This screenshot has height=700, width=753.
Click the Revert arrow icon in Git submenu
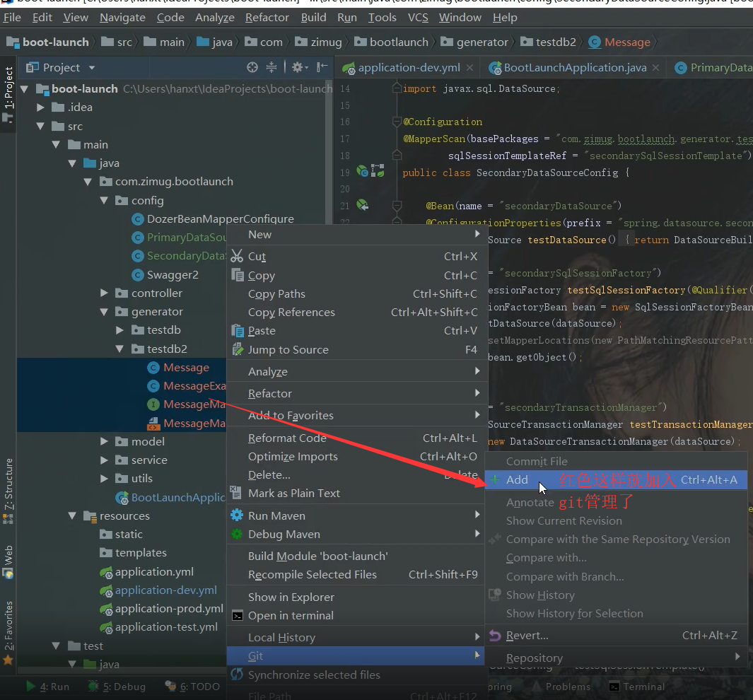(495, 636)
